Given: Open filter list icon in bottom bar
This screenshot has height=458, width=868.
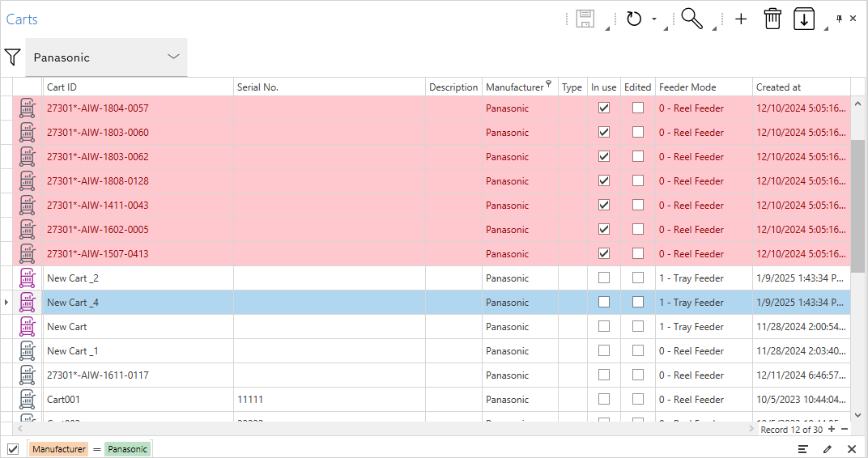Looking at the screenshot, I should tap(803, 448).
